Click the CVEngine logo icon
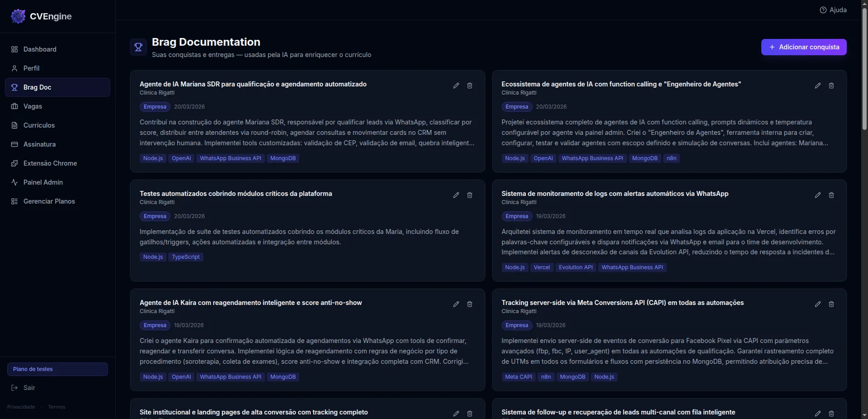 click(18, 16)
